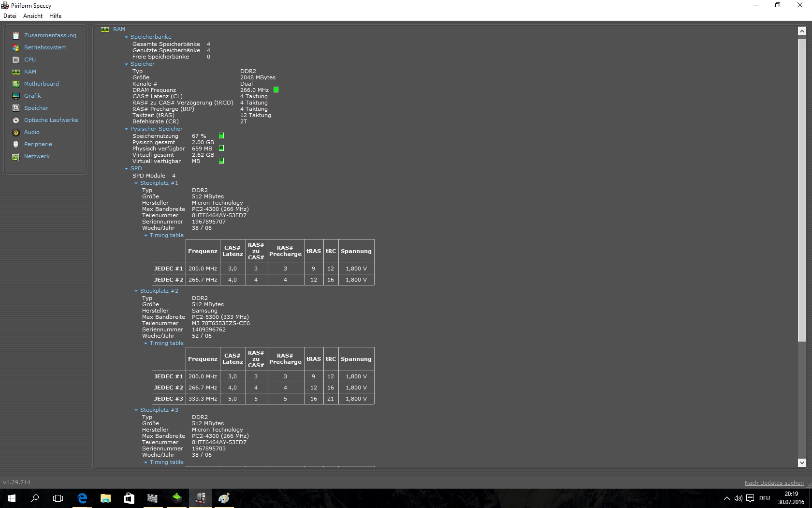Viewport: 812px width, 508px height.
Task: Collapse Steckplatz #2 details
Action: pos(136,291)
